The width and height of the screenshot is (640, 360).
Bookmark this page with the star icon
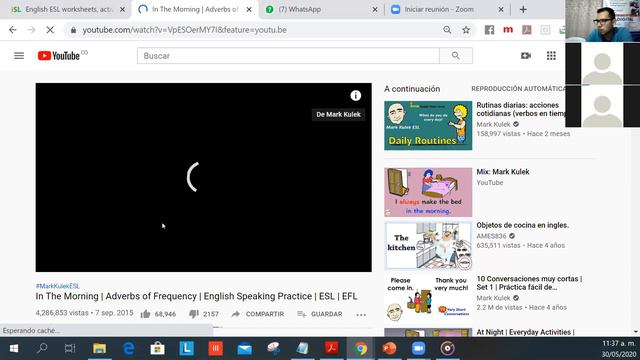(x=466, y=30)
